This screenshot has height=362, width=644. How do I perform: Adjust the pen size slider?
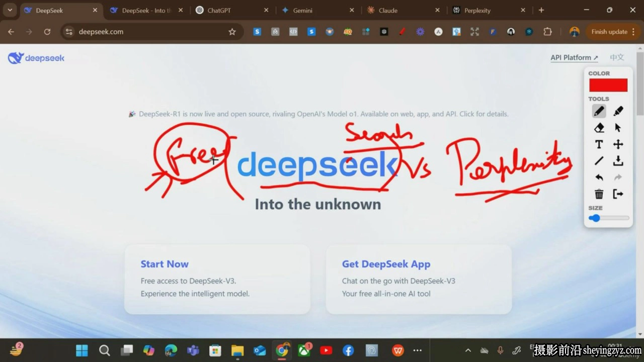609,218
